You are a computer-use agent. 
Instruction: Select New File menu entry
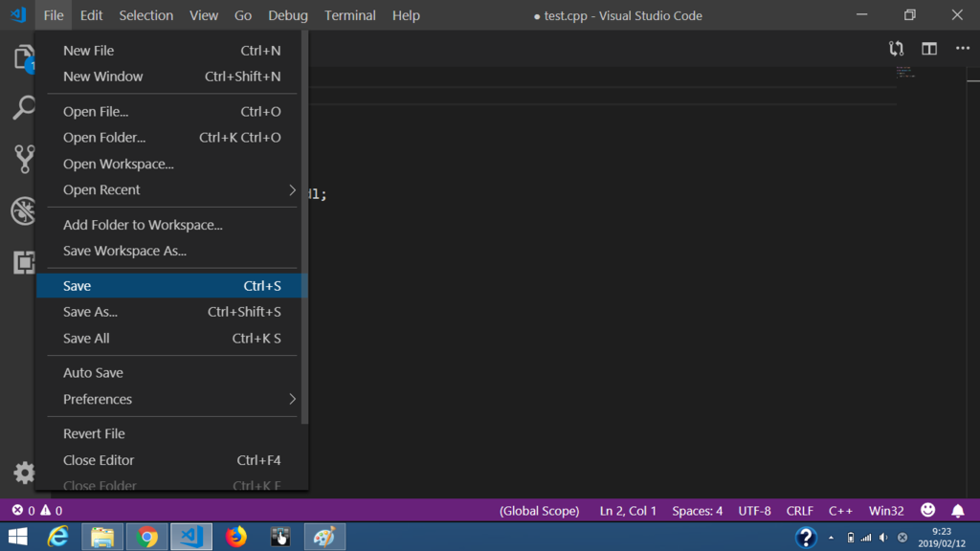(x=172, y=51)
